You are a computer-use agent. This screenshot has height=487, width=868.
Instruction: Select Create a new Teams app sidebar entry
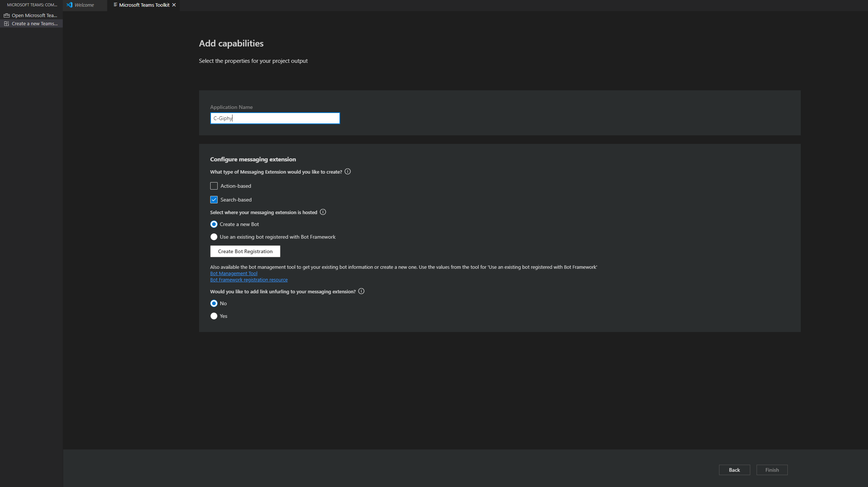click(x=31, y=23)
